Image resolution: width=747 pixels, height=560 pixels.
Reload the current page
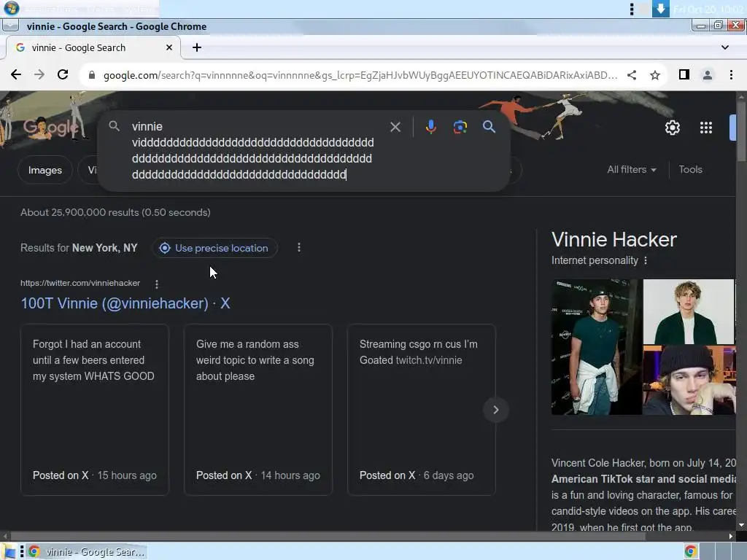(x=63, y=75)
